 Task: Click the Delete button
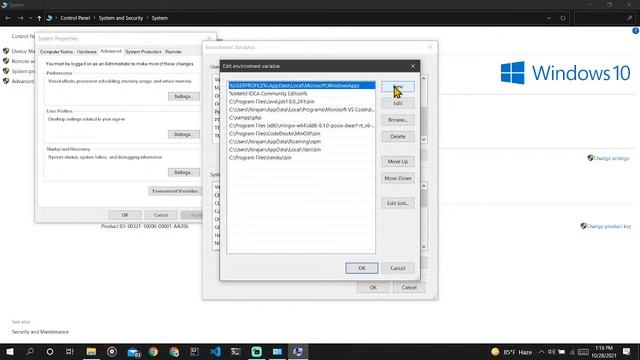(x=398, y=136)
